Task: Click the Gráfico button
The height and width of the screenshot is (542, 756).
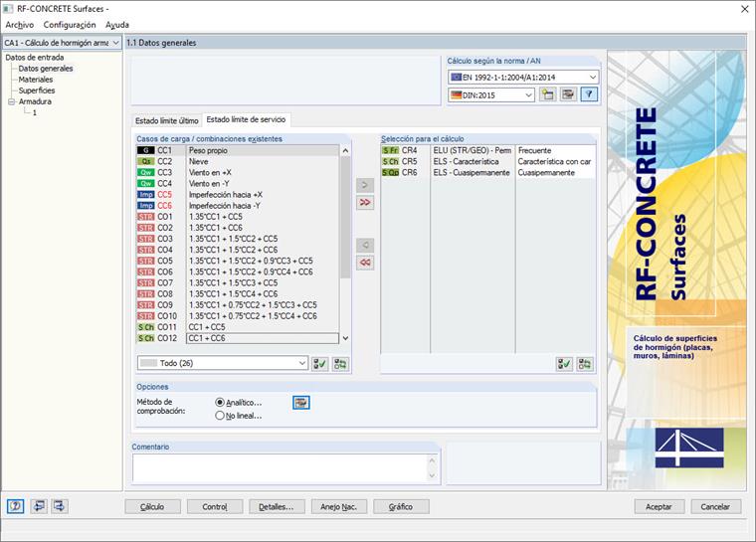Action: tap(401, 507)
